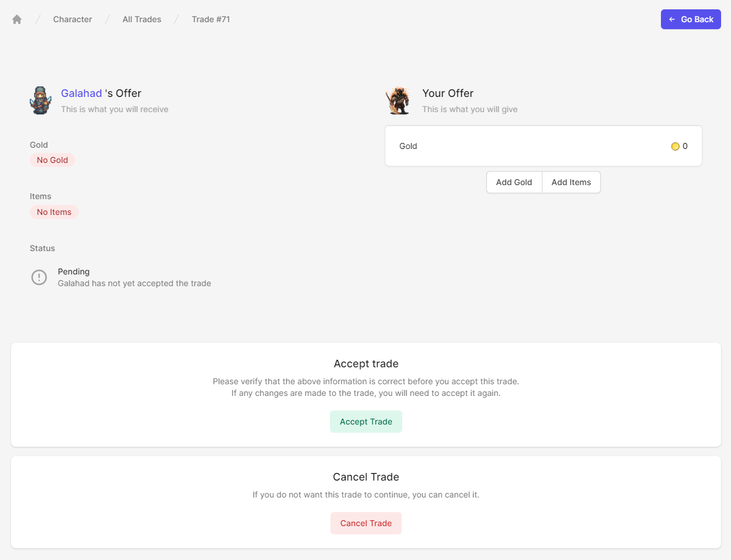Click the No Gold badge
Image resolution: width=731 pixels, height=560 pixels.
(x=53, y=160)
